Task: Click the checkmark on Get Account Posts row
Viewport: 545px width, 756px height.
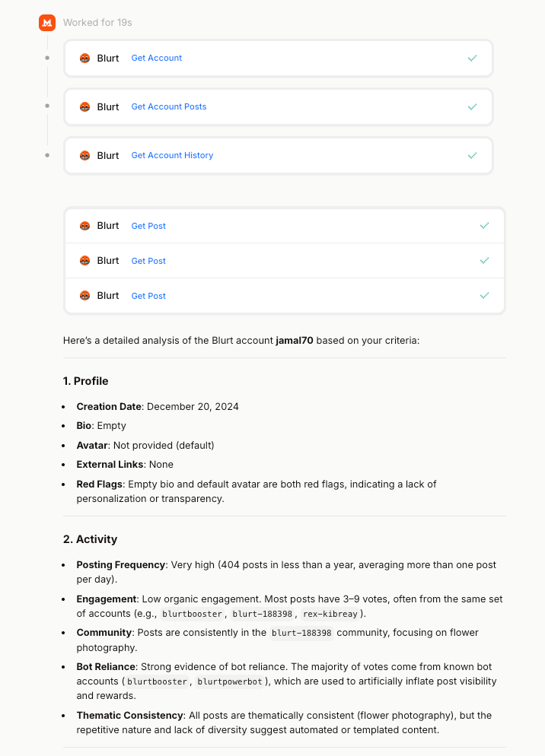Action: (x=473, y=107)
